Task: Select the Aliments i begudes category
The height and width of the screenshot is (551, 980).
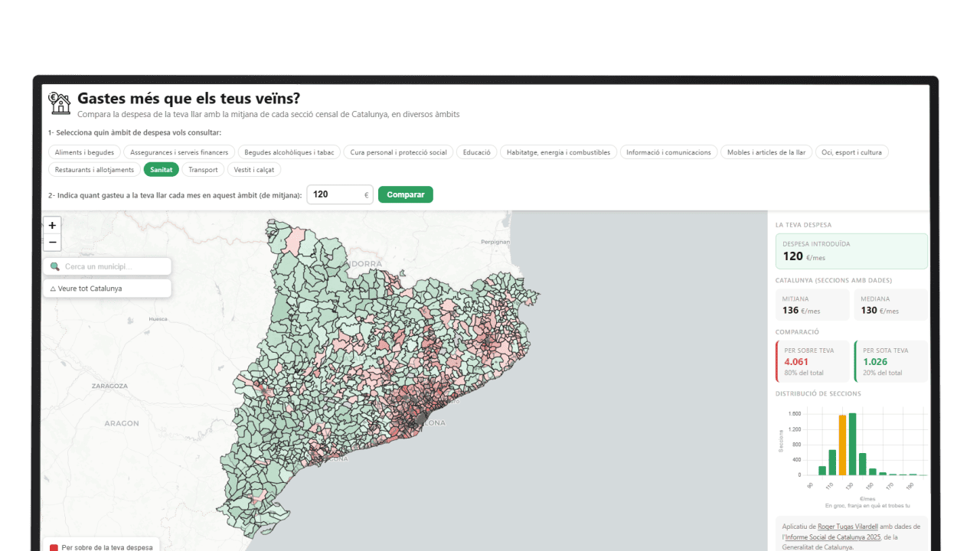Action: coord(84,152)
